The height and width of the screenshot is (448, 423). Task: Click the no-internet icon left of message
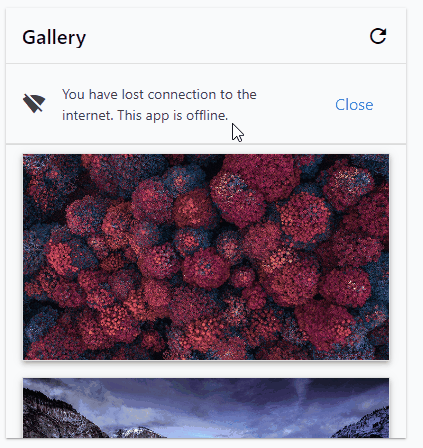click(x=34, y=103)
